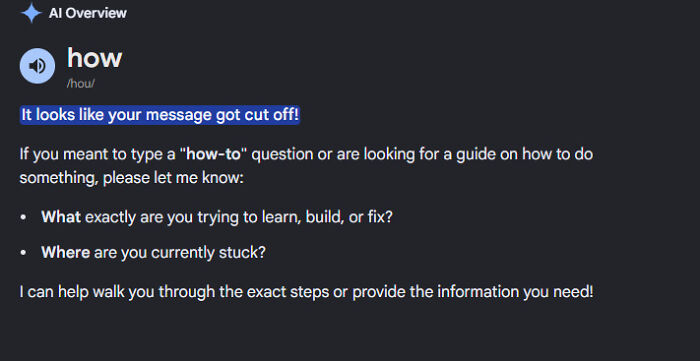Image resolution: width=700 pixels, height=361 pixels.
Task: Click the bold "Where" bullet word
Action: pos(66,253)
